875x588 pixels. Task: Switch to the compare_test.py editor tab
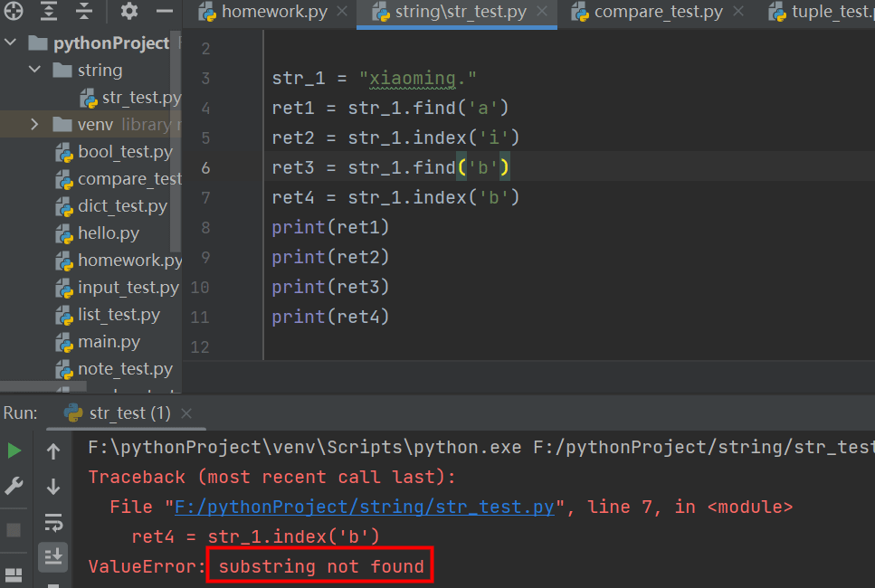tap(658, 13)
